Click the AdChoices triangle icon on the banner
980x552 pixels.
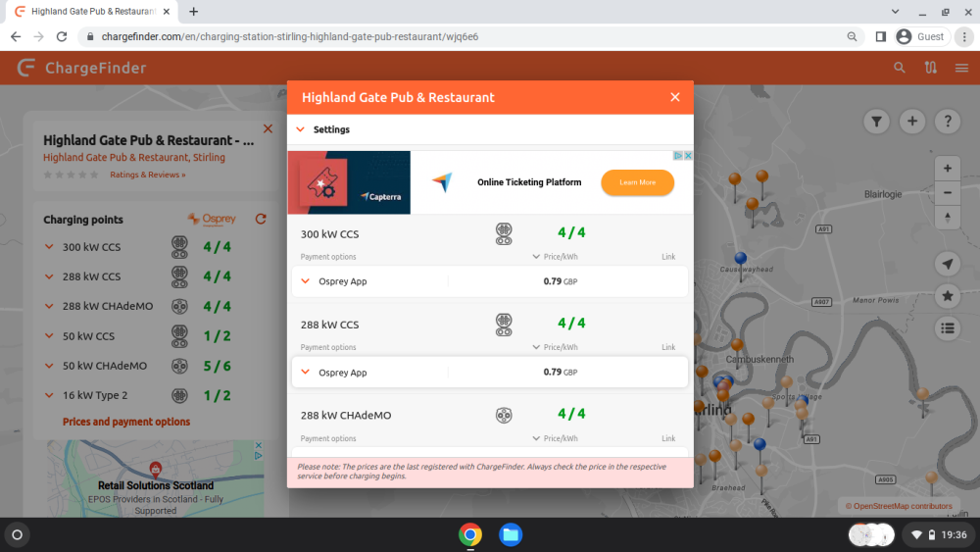678,156
